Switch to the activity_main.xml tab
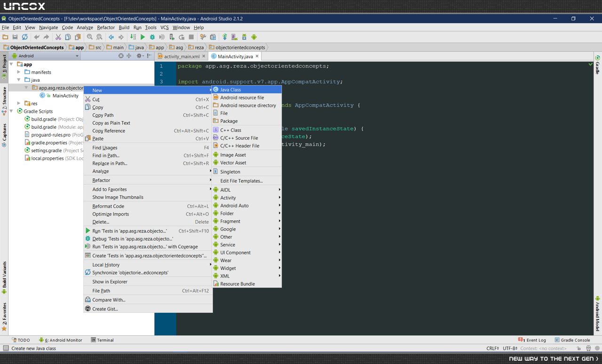This screenshot has height=364, width=602. (x=182, y=56)
